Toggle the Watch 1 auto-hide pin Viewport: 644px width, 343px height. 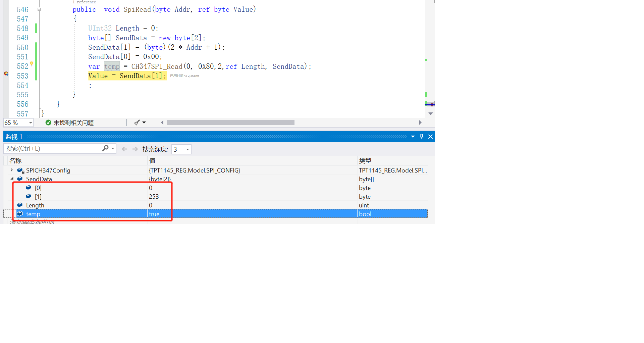[x=422, y=137]
